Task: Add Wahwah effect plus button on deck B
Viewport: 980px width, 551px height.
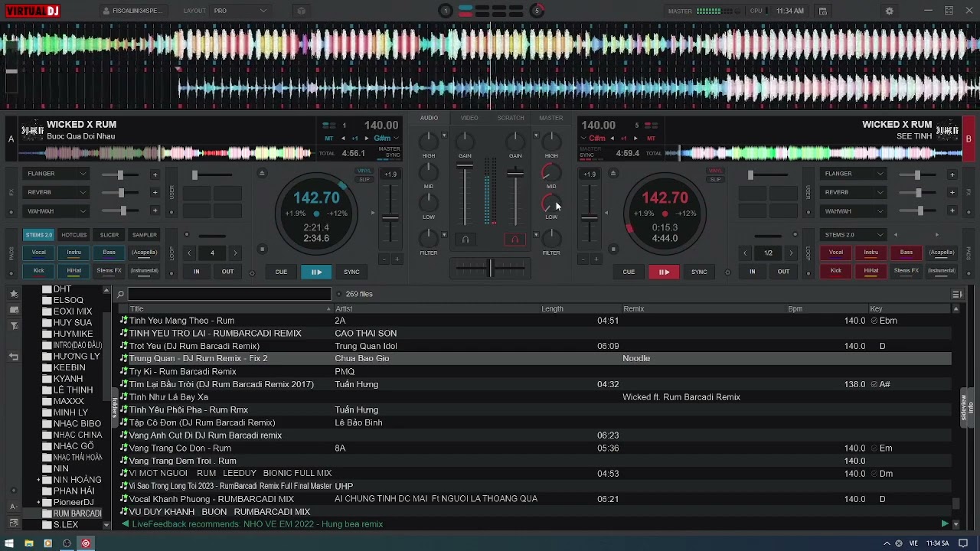Action: (x=952, y=210)
